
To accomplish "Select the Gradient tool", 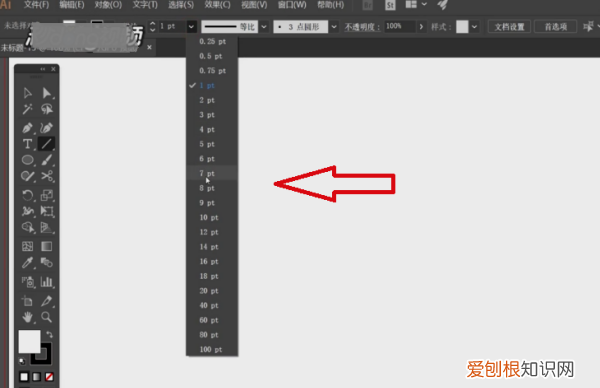I will point(47,246).
